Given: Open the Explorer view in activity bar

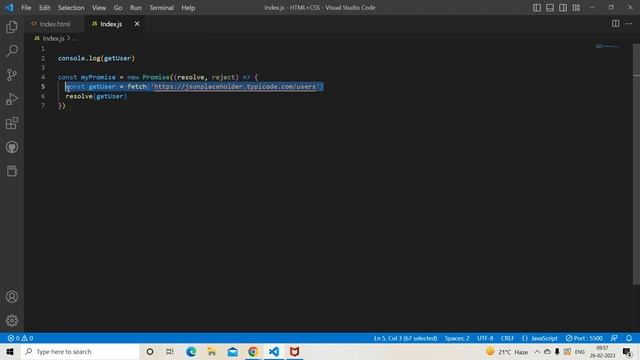Looking at the screenshot, I should (x=12, y=27).
